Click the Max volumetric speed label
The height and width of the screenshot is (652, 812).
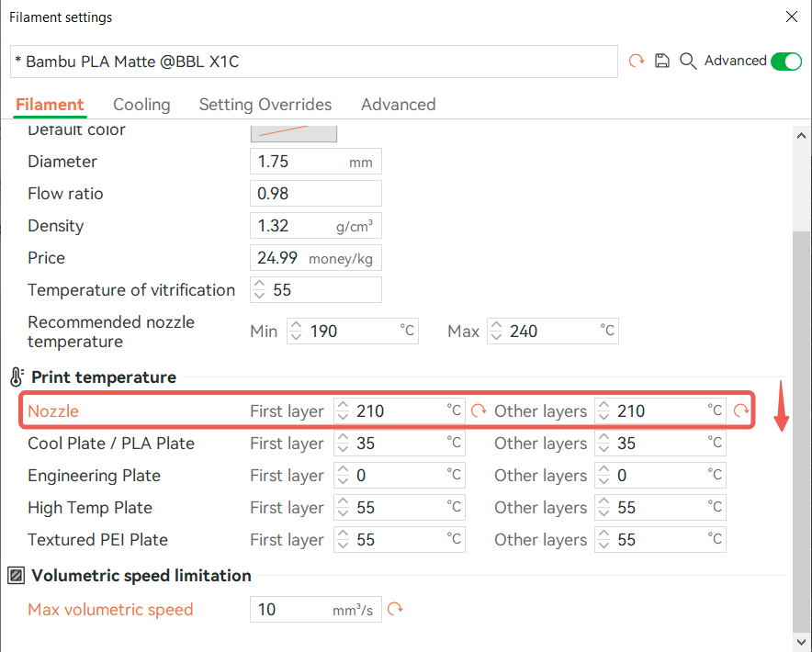pos(110,610)
